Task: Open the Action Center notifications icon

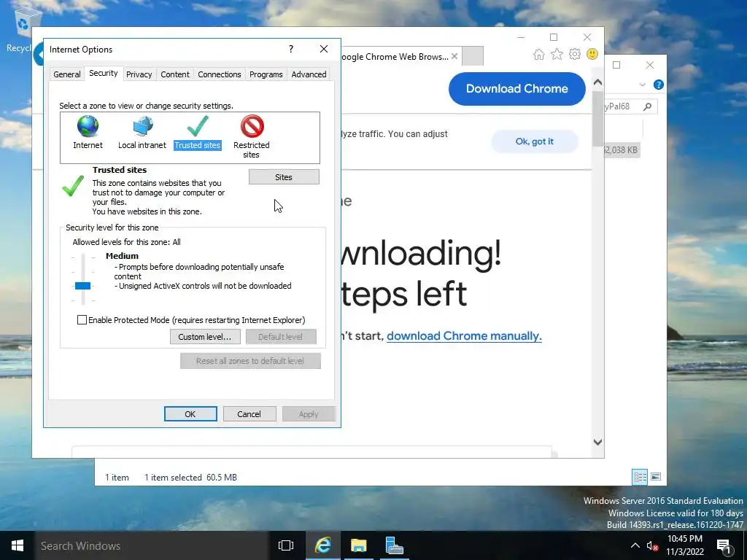Action: [724, 546]
